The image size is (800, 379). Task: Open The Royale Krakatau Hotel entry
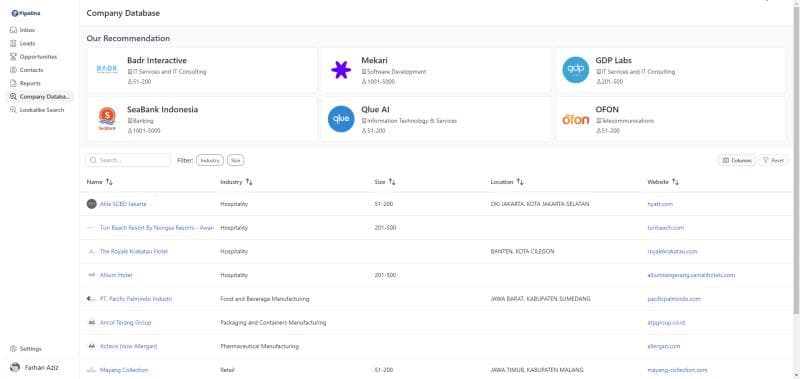coord(134,251)
